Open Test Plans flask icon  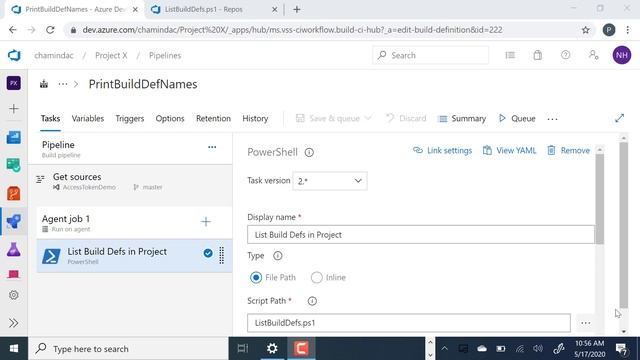click(13, 249)
